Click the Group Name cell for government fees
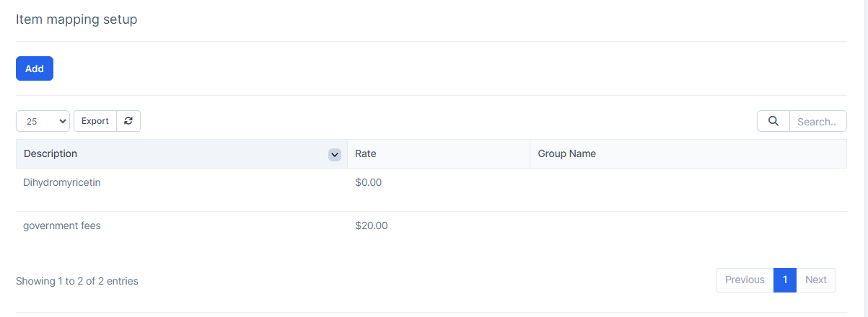The image size is (868, 317). (688, 226)
